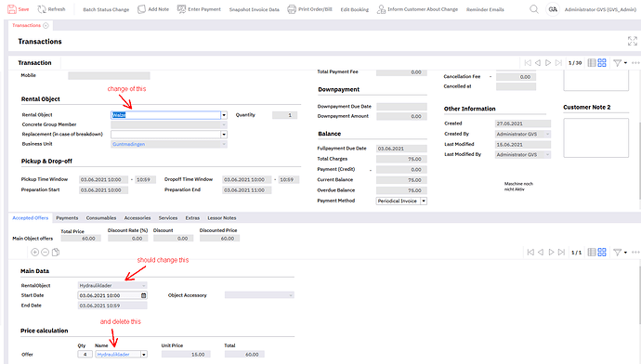Click the Guntmadingen business unit link
This screenshot has height=364, width=641.
tap(129, 144)
